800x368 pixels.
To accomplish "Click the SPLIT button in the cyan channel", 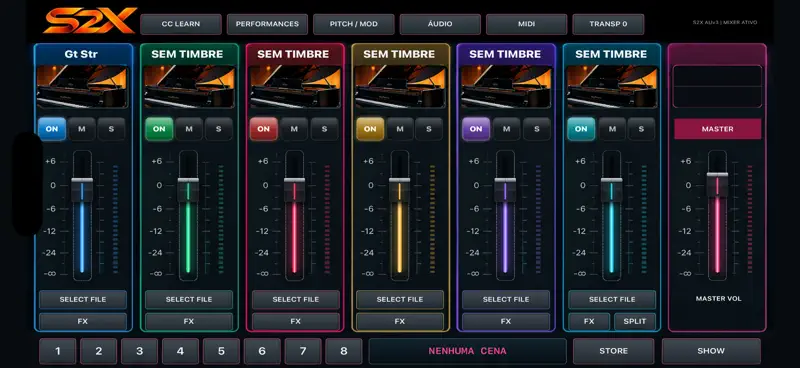I will (x=635, y=322).
